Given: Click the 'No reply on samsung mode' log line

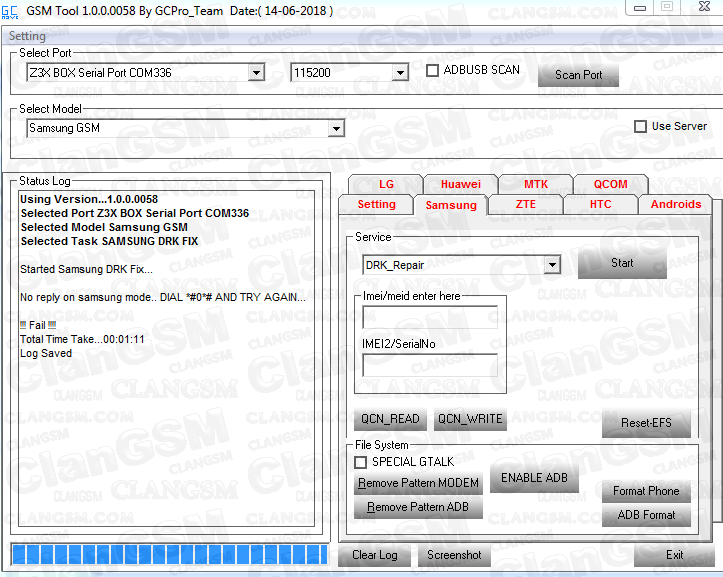Looking at the screenshot, I should [163, 297].
